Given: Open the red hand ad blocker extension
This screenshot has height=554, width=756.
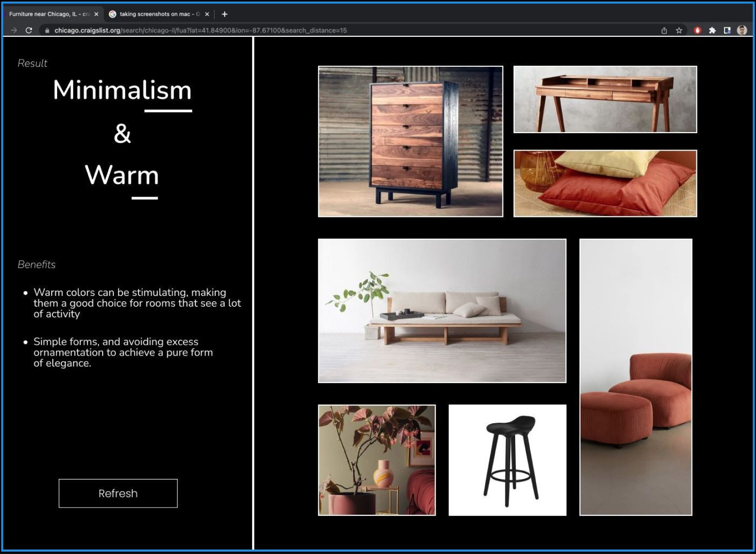Looking at the screenshot, I should 697,31.
